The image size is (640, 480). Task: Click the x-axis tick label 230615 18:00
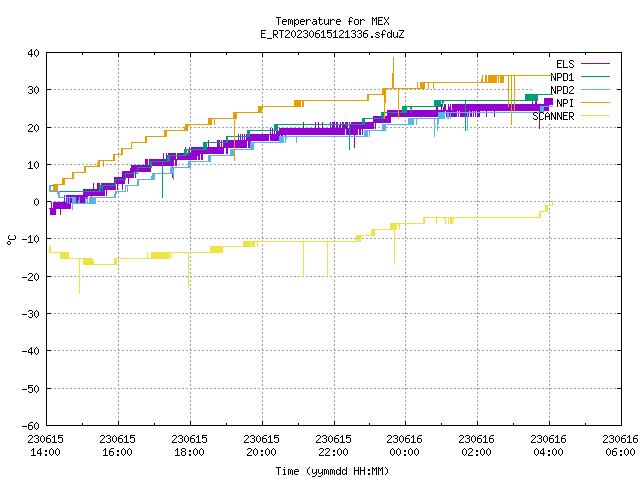189,446
